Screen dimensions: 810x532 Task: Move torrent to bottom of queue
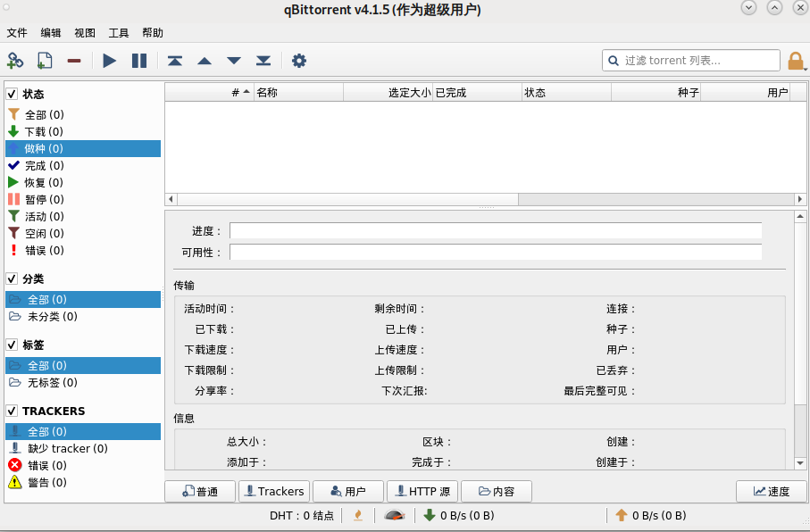263,61
